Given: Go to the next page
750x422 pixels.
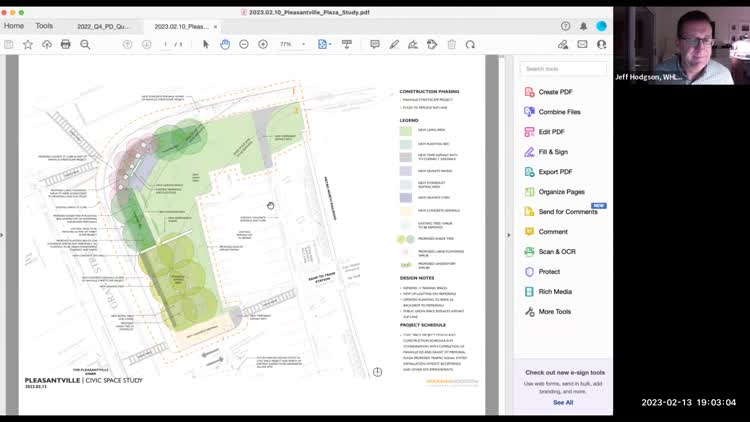Looking at the screenshot, I should [x=146, y=44].
